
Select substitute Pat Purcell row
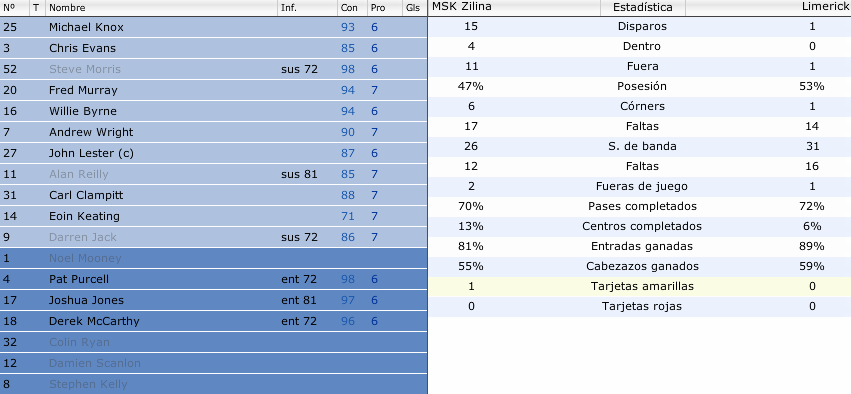(213, 279)
